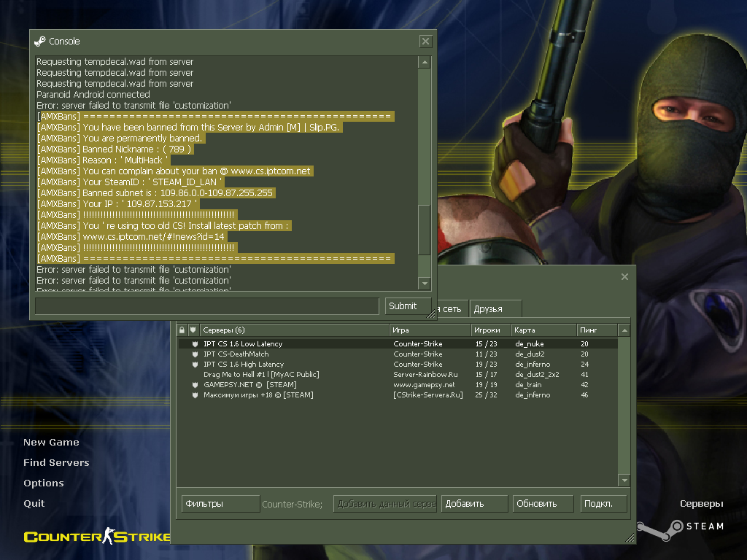The width and height of the screenshot is (747, 560).
Task: Open Options from main menu
Action: (x=43, y=483)
